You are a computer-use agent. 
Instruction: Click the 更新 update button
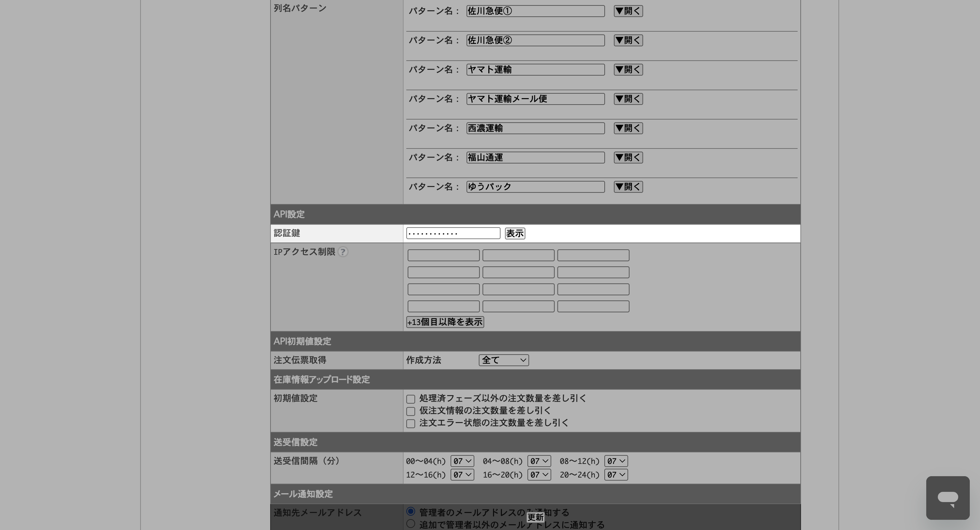pos(535,517)
